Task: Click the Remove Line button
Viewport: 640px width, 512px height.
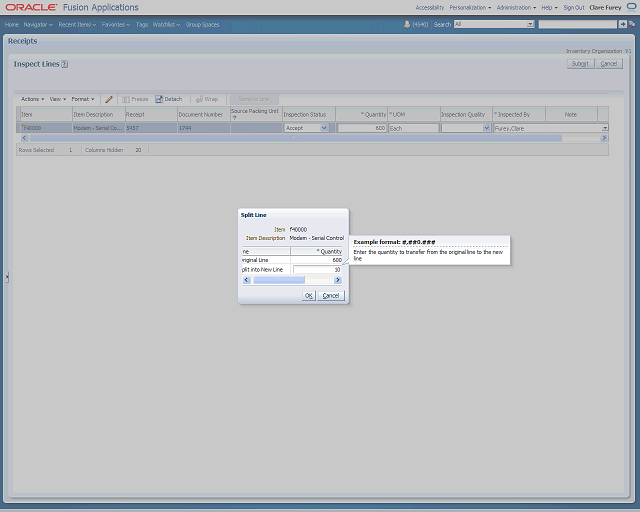Action: point(253,99)
